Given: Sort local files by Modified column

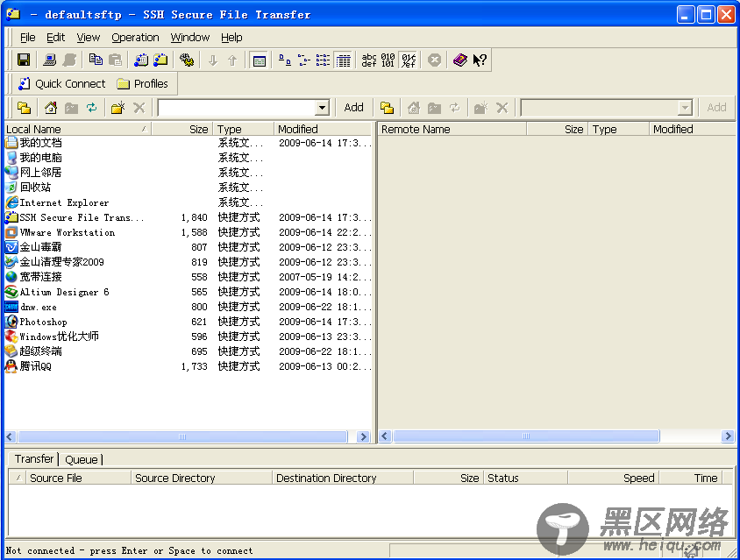Looking at the screenshot, I should [324, 129].
